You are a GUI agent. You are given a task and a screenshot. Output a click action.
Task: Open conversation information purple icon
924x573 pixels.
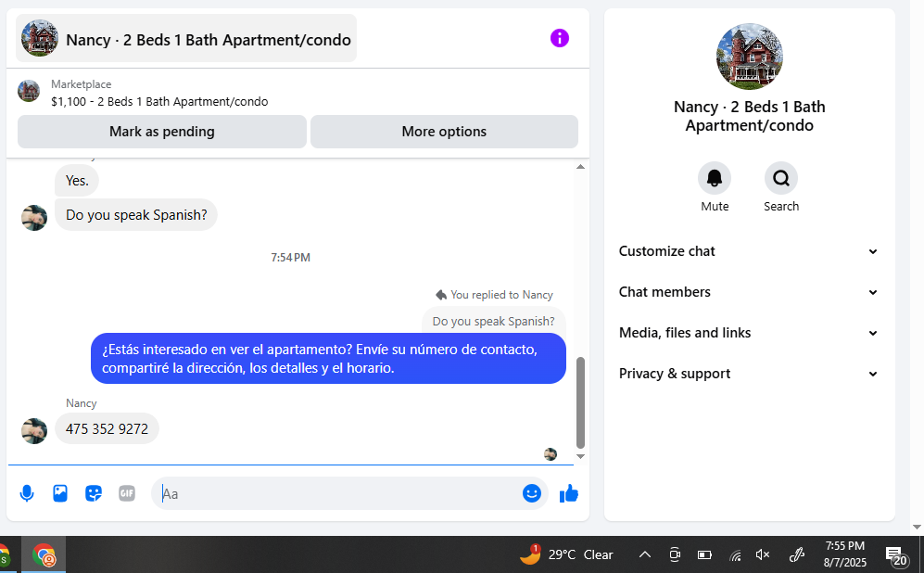tap(559, 38)
